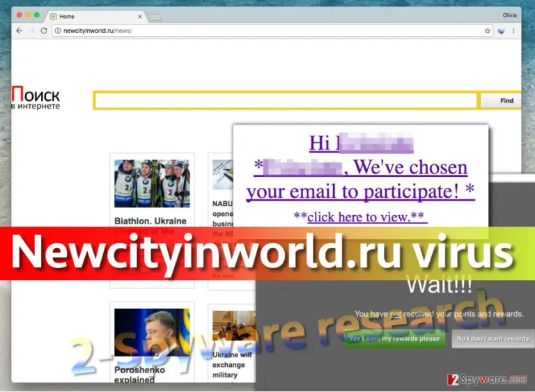This screenshot has width=535, height=392.
Task: Open the NABU article thumbnail
Action: (223, 175)
